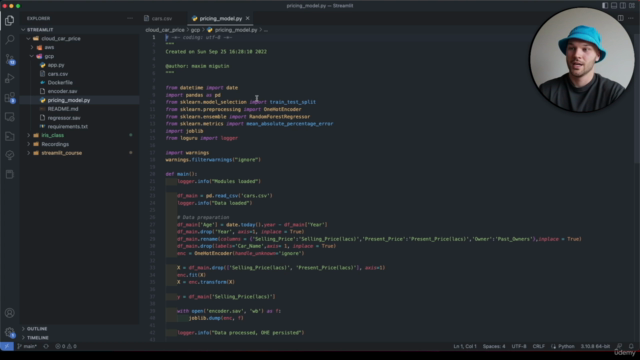Click 'import joblib' code line
This screenshot has height=360, width=640.
coord(184,131)
